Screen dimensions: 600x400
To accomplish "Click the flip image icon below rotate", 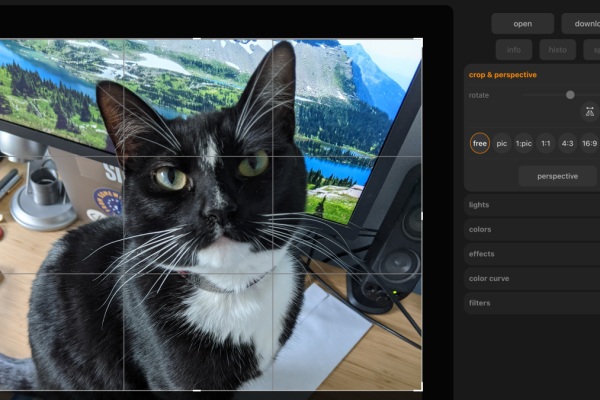I will 590,112.
